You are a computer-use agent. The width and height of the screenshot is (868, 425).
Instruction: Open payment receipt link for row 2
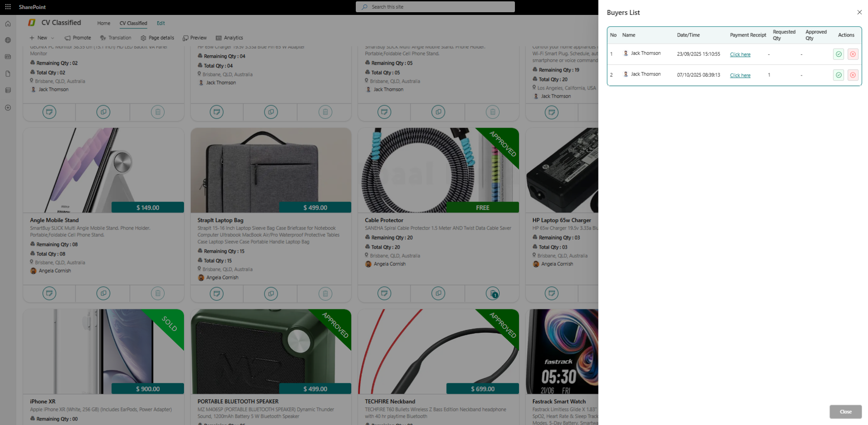pyautogui.click(x=740, y=76)
